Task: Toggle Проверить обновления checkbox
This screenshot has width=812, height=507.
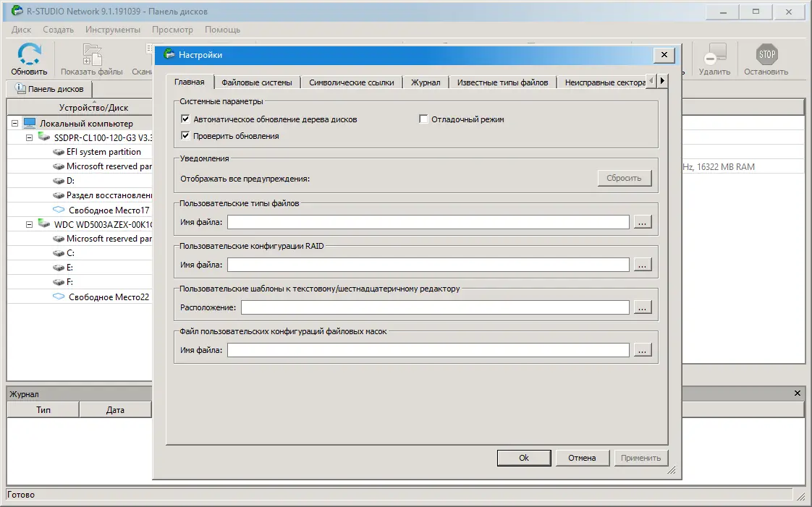Action: pyautogui.click(x=185, y=135)
